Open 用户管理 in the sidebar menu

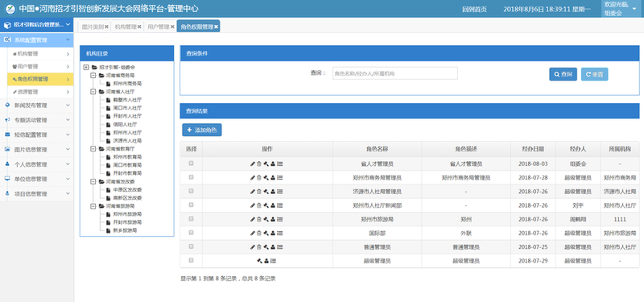click(x=40, y=67)
